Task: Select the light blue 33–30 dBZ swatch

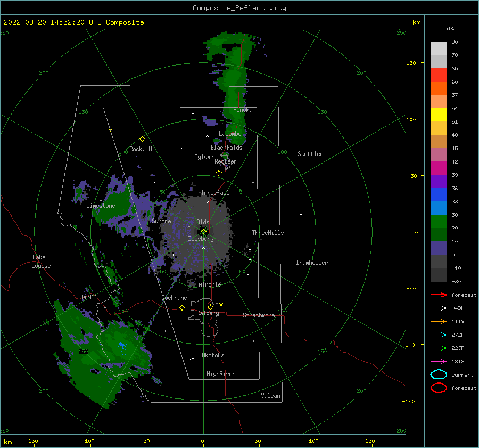Action: point(439,208)
